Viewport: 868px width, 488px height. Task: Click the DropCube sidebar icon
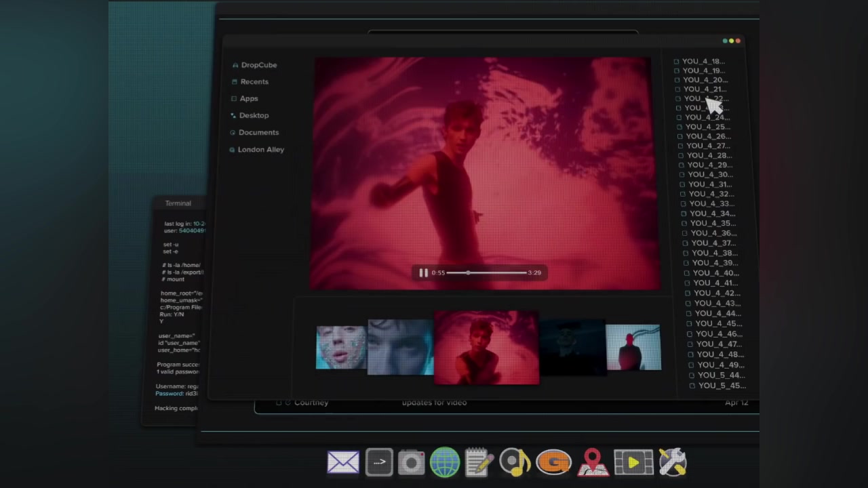235,65
